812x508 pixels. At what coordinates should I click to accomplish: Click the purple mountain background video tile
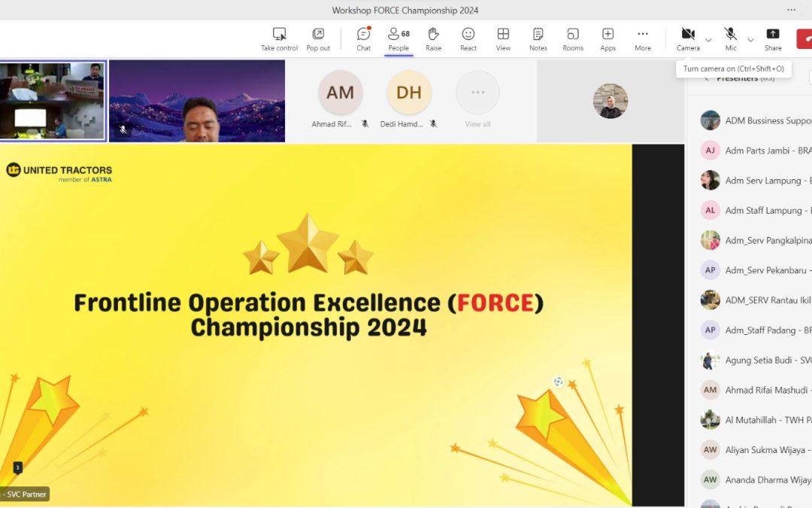[x=197, y=101]
